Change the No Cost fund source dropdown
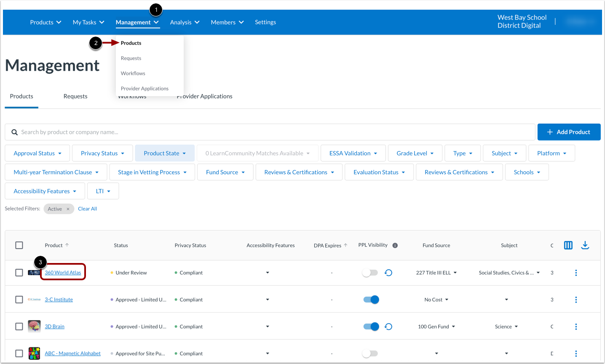Screen dimensions: 605x364 (x=436, y=300)
